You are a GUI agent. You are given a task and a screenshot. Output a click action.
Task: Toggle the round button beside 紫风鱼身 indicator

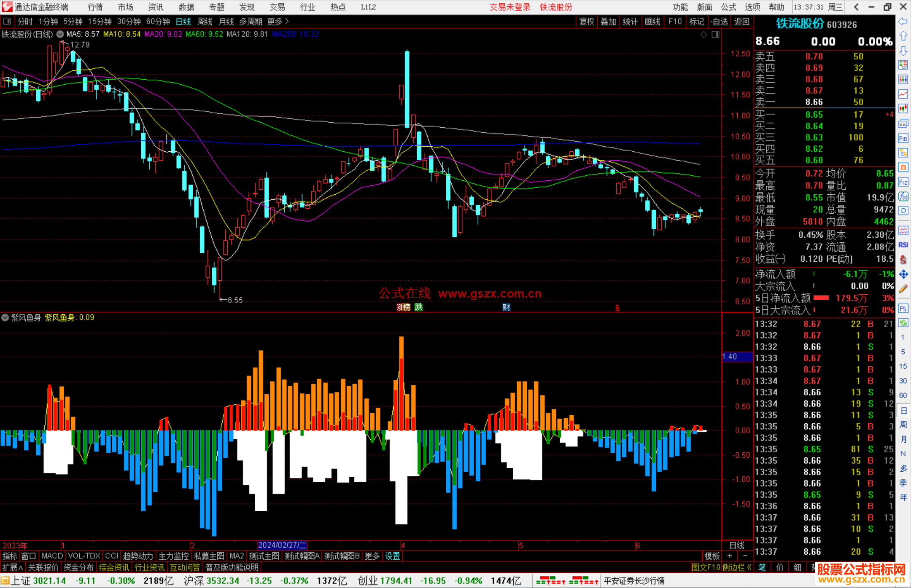(5, 317)
